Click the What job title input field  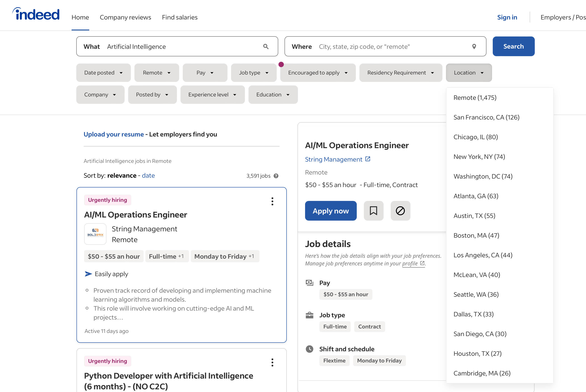177,47
